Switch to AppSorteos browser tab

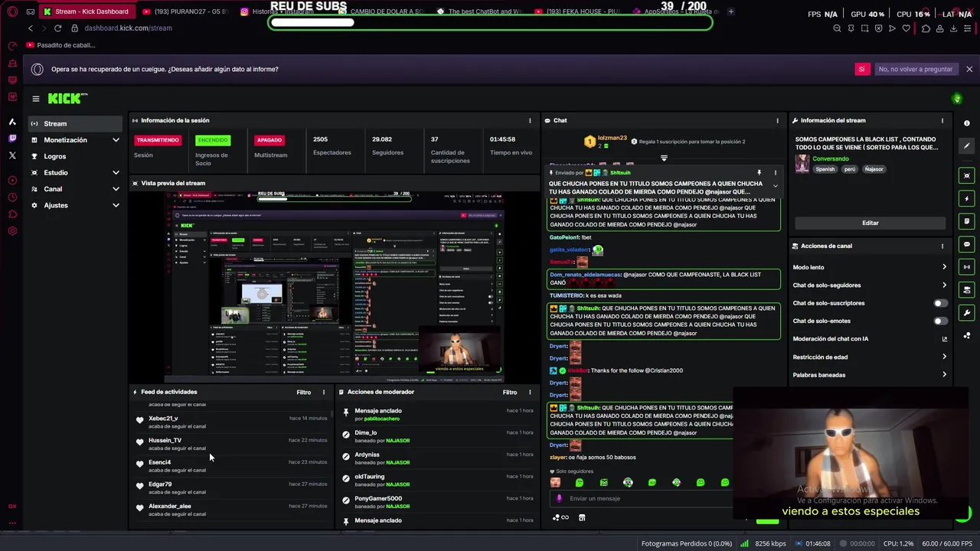pos(677,11)
